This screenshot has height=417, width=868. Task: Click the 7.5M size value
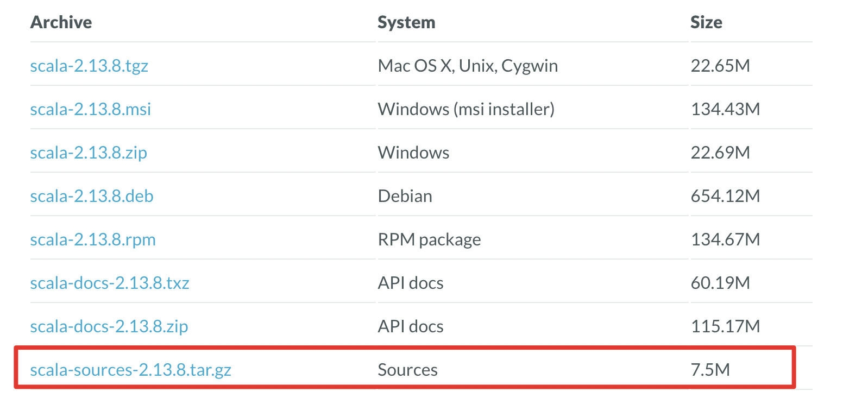[x=710, y=370]
